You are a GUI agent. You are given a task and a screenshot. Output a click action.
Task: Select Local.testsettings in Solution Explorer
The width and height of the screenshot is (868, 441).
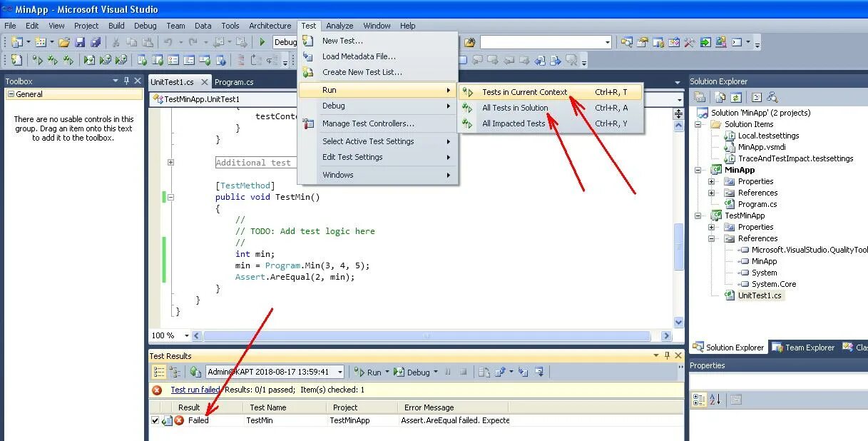(x=768, y=136)
